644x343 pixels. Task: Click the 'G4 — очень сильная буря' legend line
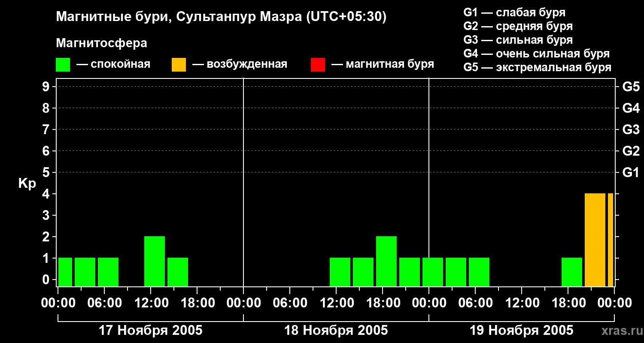[x=537, y=54]
